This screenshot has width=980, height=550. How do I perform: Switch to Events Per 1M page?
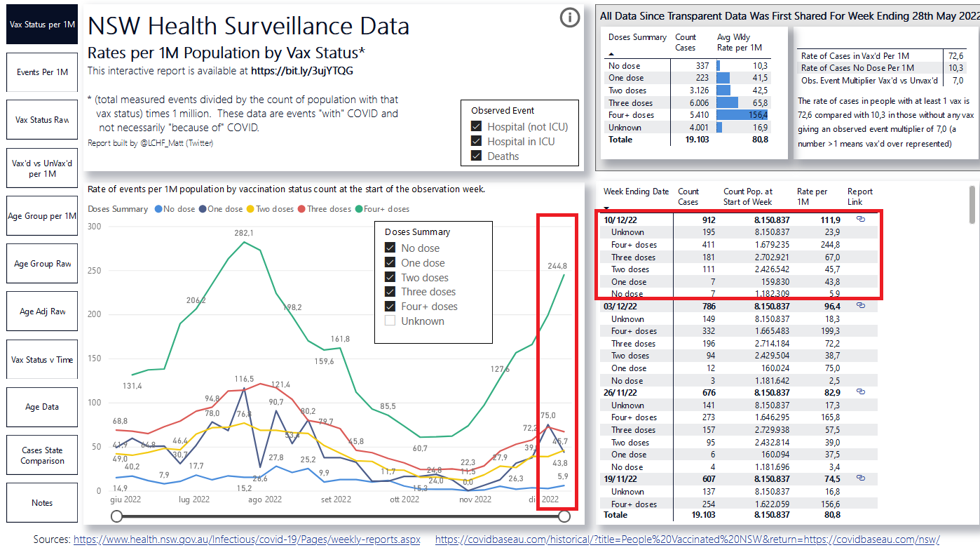42,72
